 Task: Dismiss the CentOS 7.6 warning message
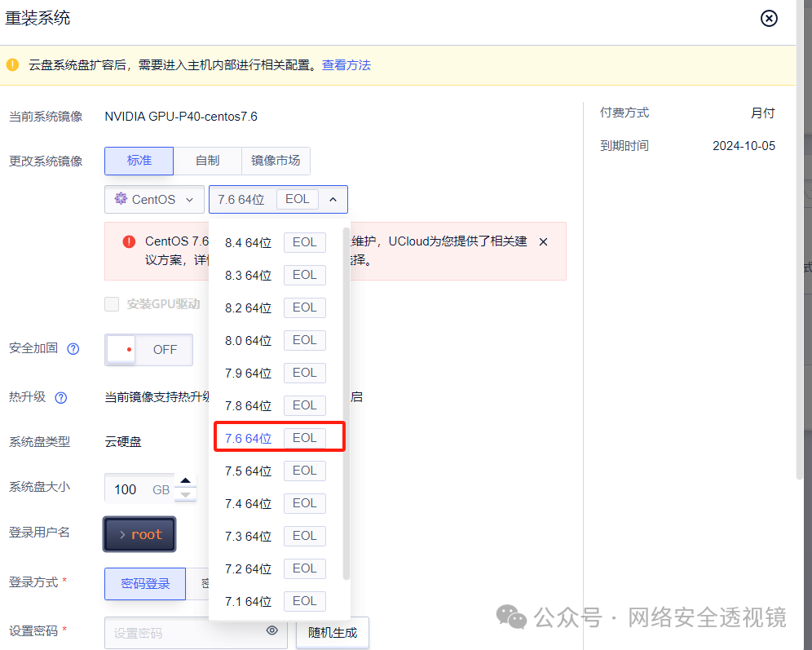[543, 241]
